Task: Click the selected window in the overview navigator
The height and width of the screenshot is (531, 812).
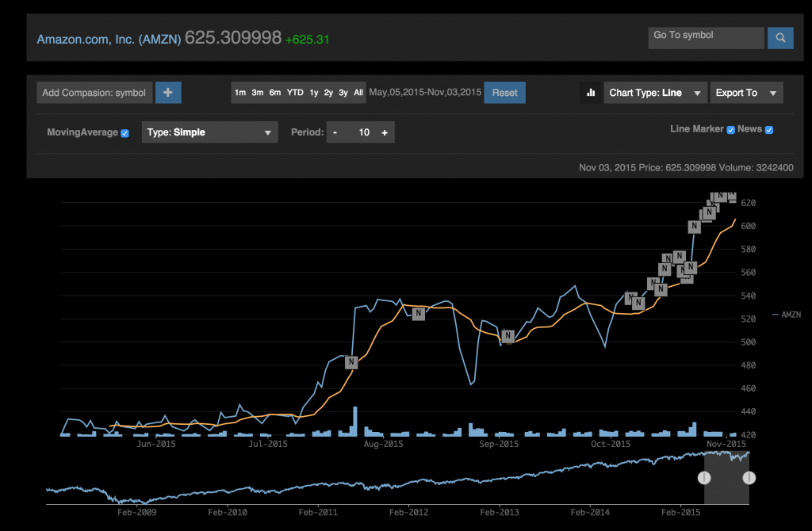Action: point(726,478)
